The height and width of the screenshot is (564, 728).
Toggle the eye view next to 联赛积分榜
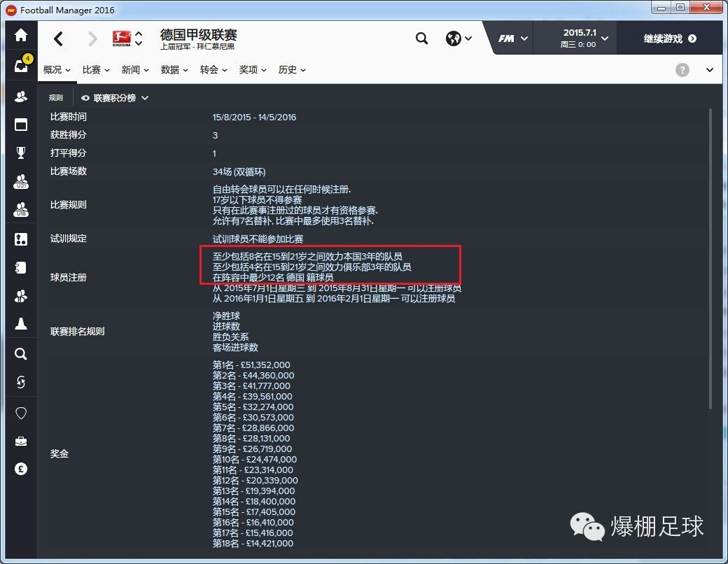coord(85,98)
